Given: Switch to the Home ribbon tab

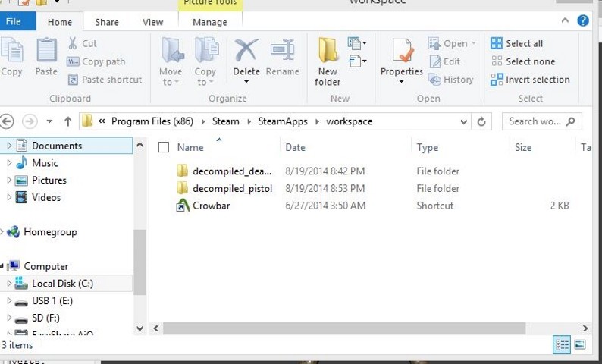Looking at the screenshot, I should [x=59, y=22].
